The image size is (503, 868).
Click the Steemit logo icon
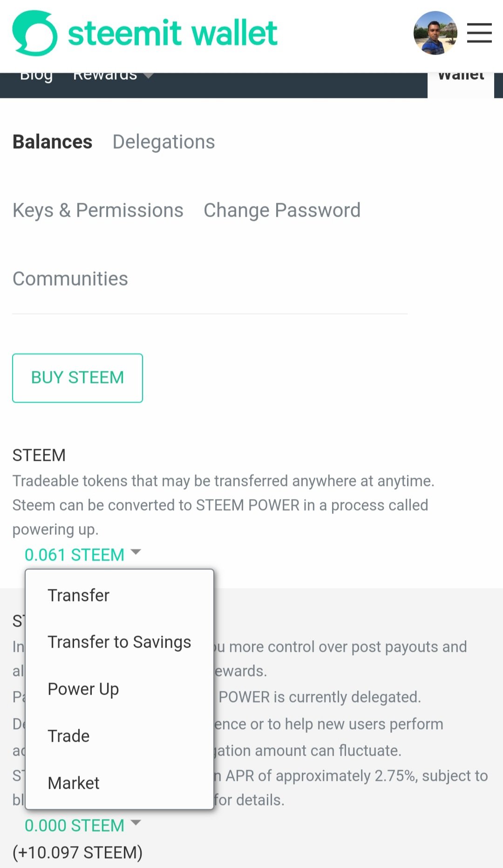[x=35, y=33]
